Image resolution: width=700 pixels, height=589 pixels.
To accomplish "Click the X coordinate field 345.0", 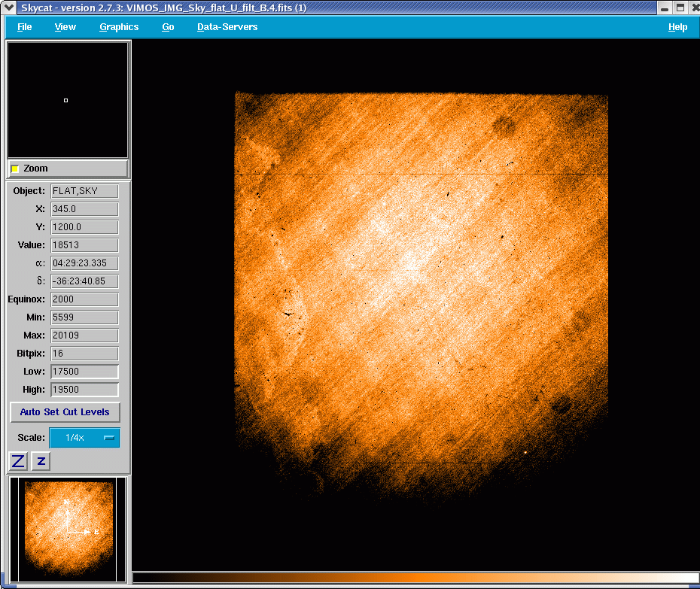I will click(x=84, y=209).
